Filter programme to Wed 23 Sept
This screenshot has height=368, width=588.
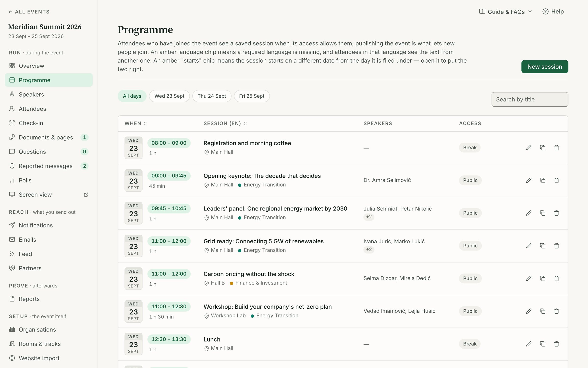coord(169,96)
